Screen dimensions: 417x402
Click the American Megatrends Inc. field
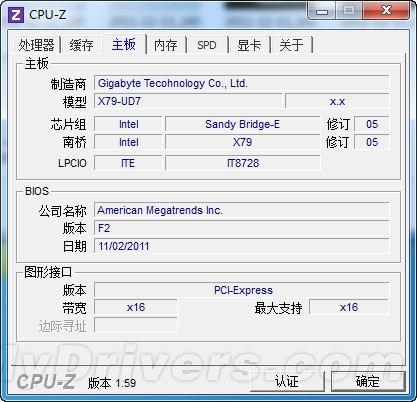242,210
